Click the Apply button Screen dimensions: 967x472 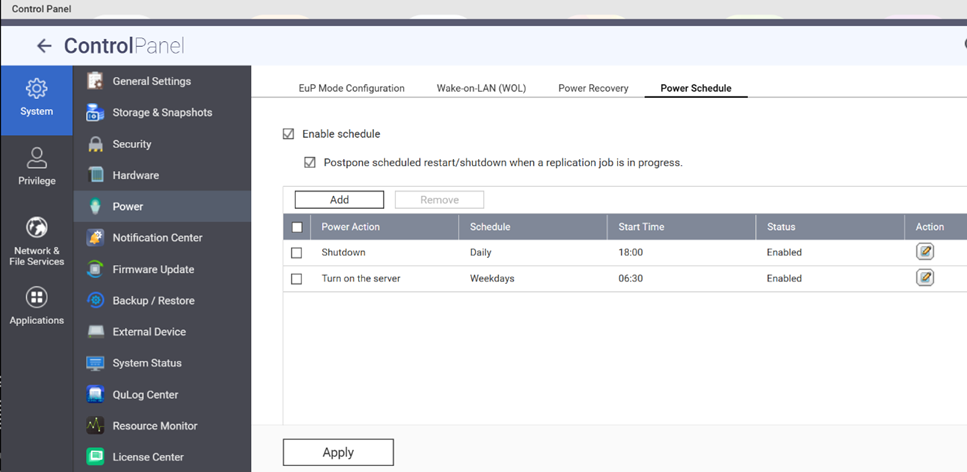point(338,452)
